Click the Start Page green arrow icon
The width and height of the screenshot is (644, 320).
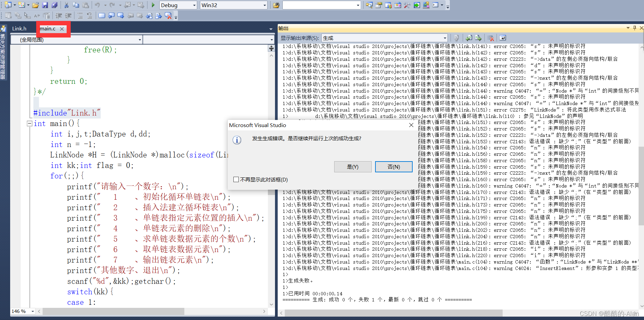point(417,5)
